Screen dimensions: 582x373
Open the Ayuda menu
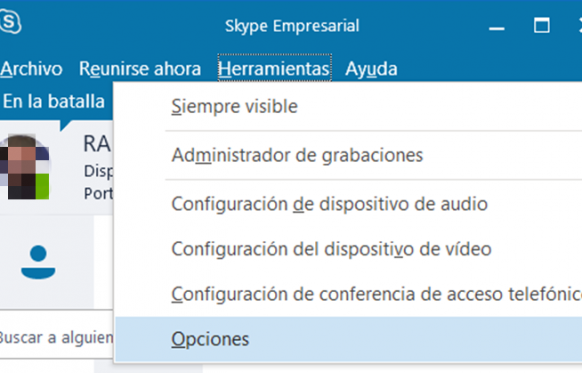coord(371,69)
